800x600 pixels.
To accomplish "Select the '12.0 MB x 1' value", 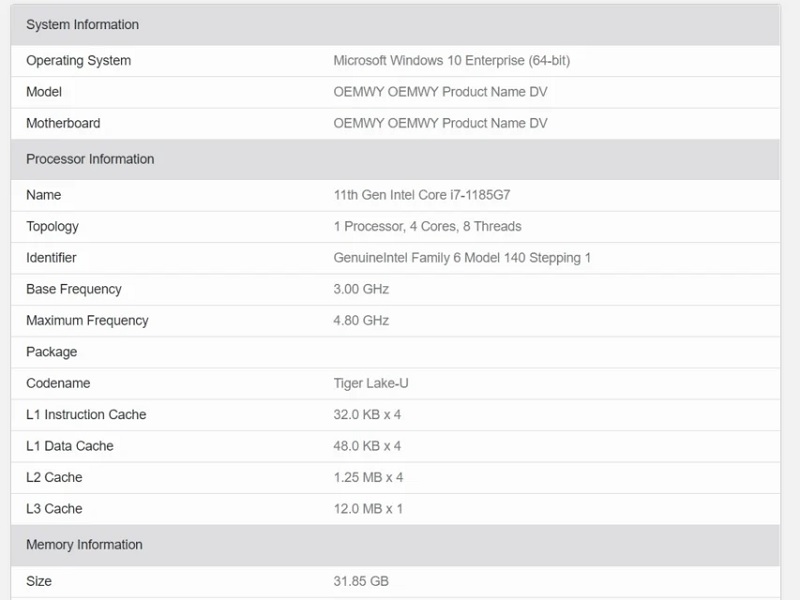I will [x=368, y=509].
